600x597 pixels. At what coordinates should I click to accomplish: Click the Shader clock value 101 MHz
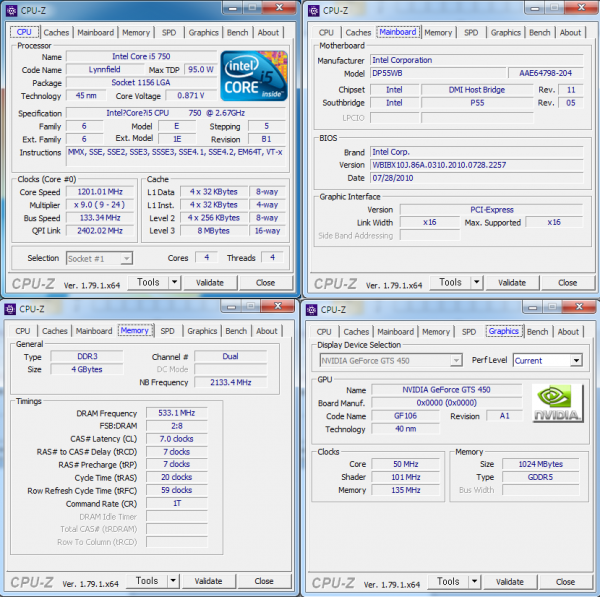[406, 477]
